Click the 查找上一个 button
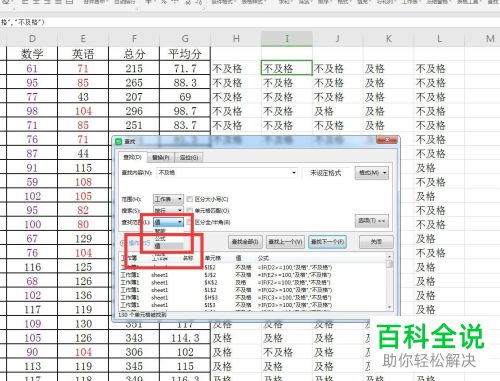Image resolution: width=500 pixels, height=381 pixels. click(x=285, y=242)
